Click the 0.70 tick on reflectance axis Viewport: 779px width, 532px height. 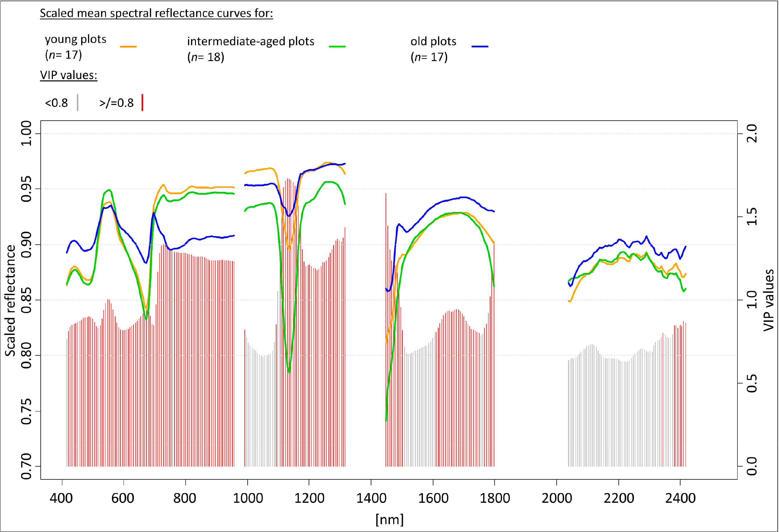point(26,466)
